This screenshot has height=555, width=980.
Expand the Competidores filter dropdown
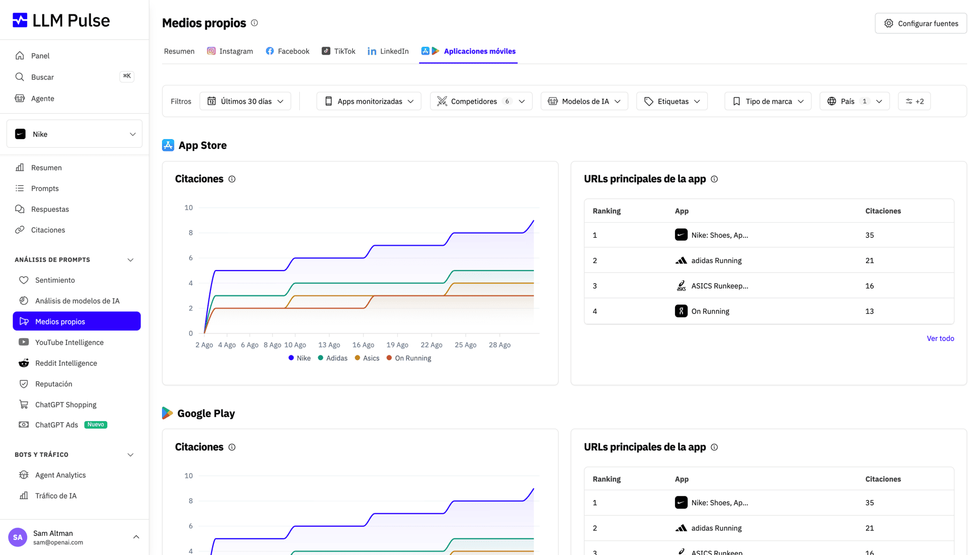click(481, 101)
